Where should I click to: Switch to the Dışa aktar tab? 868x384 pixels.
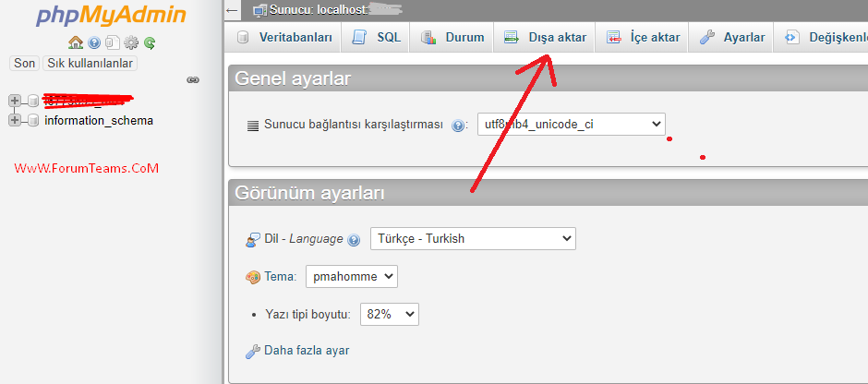[x=546, y=38]
